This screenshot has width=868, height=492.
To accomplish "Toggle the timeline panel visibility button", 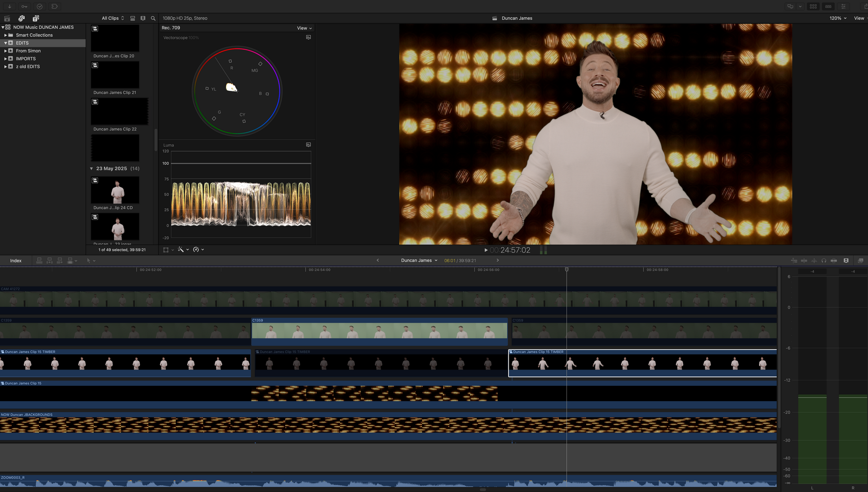I will coord(828,6).
